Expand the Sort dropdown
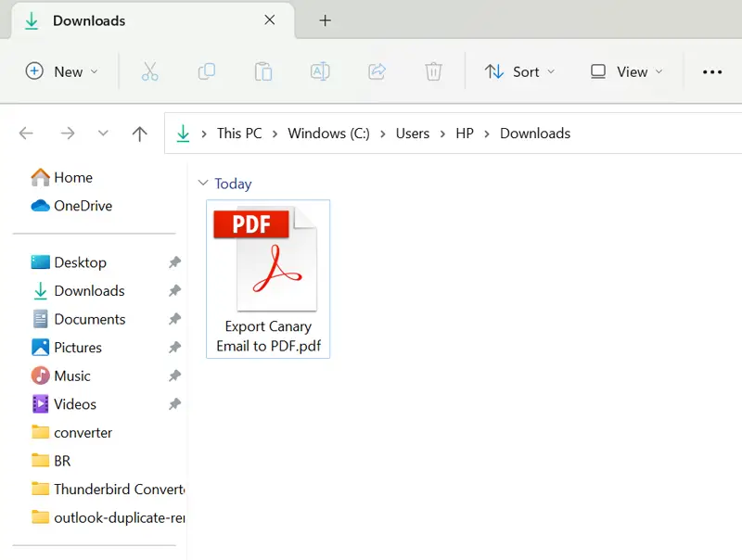Screen dimensions: 742x560 519,71
